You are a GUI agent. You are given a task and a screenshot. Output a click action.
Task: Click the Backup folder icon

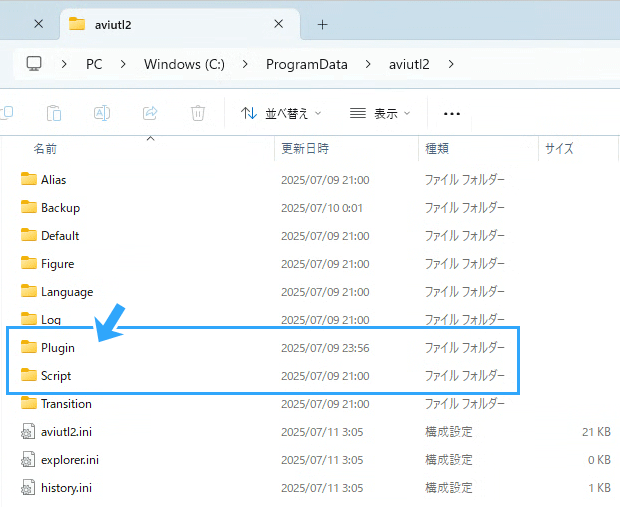tap(28, 207)
